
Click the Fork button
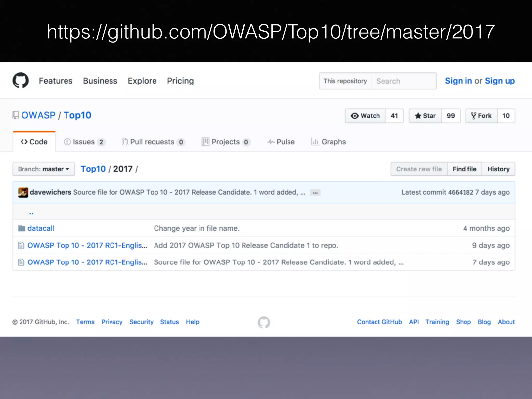[x=481, y=116]
